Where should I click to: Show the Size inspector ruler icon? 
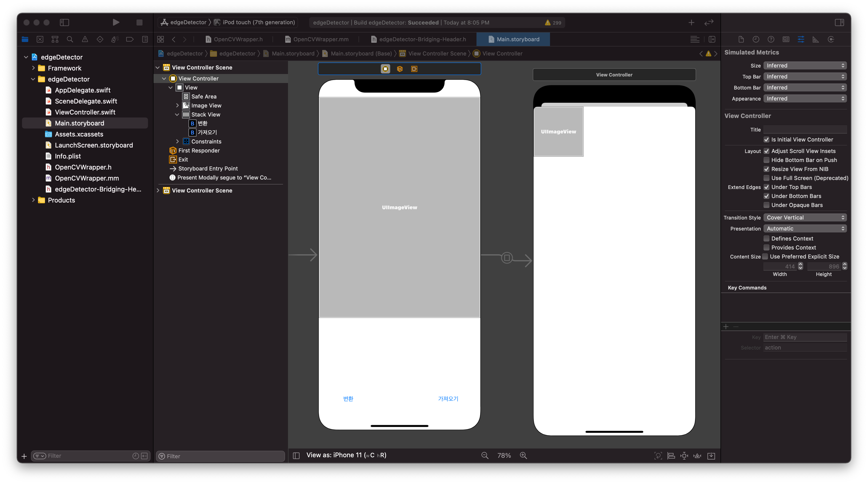tap(815, 39)
